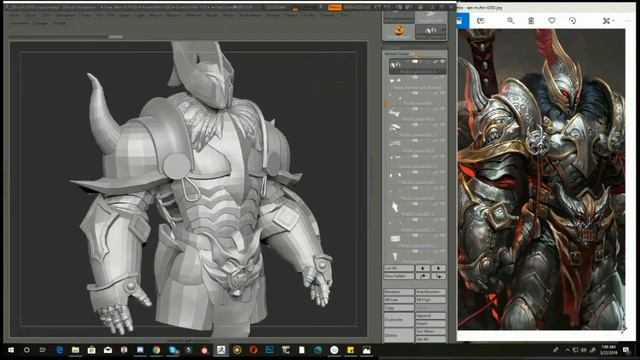Screen dimensions: 640x360
Task: Click the Delete subtool button
Action: coord(399,336)
